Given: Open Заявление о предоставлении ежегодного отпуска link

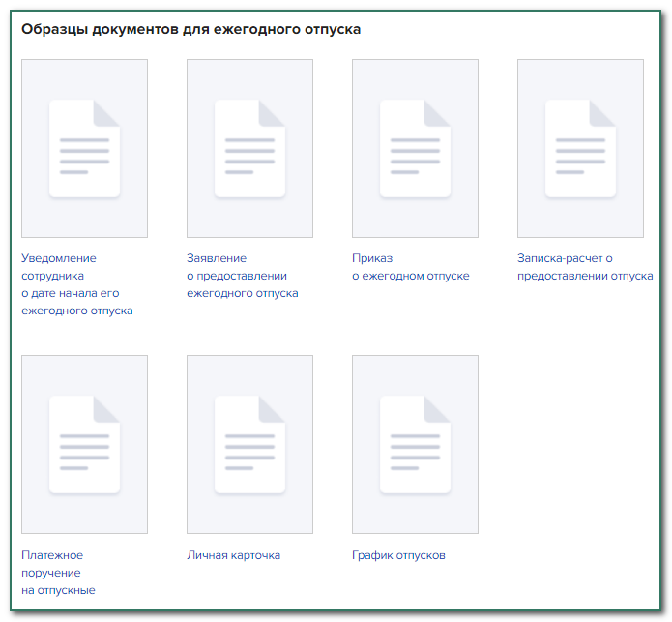Looking at the screenshot, I should click(242, 276).
